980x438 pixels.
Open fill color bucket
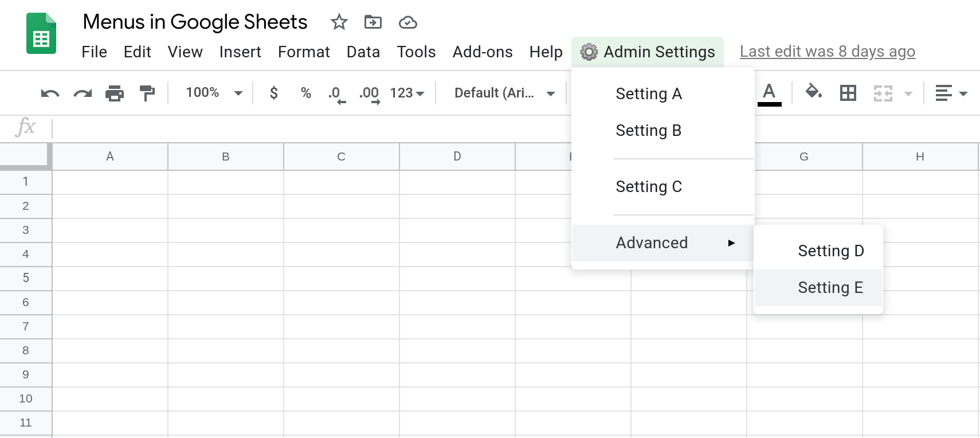pyautogui.click(x=814, y=92)
